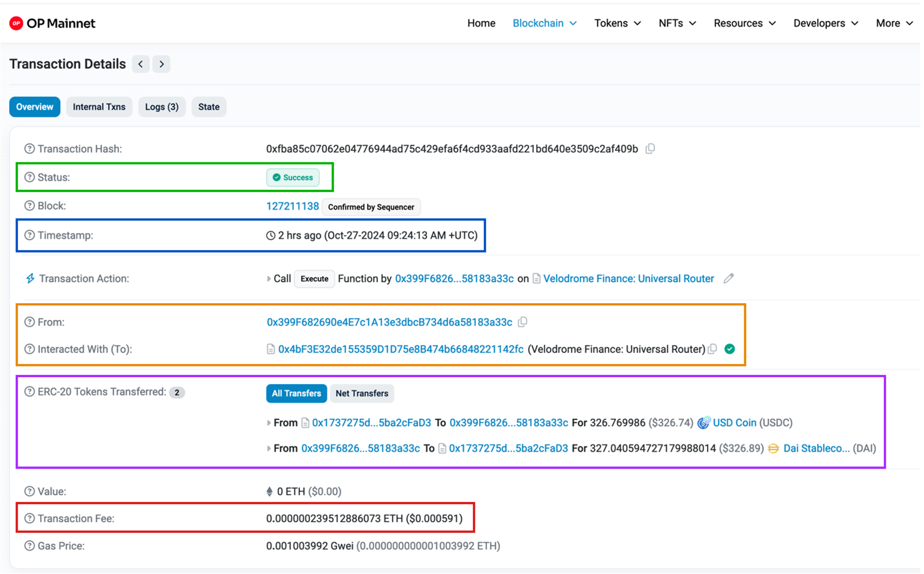Copy the From address
The height and width of the screenshot is (574, 924).
pos(523,322)
